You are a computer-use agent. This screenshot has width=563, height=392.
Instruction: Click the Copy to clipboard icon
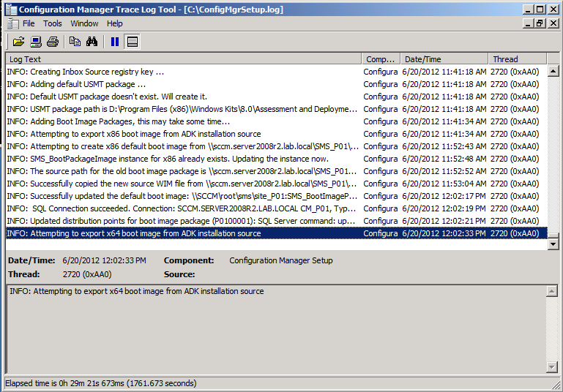pyautogui.click(x=75, y=42)
